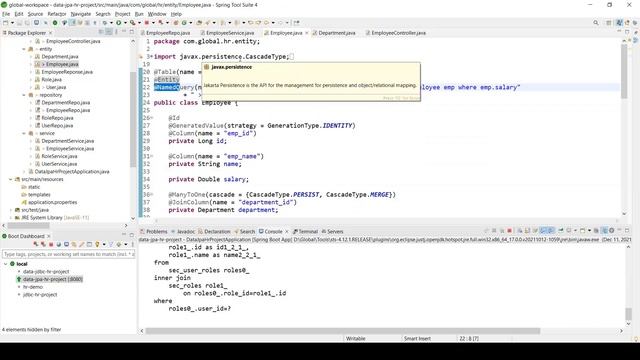Maximize the Package Explorer view
Viewport: 640px width, 360px height.
(x=131, y=32)
